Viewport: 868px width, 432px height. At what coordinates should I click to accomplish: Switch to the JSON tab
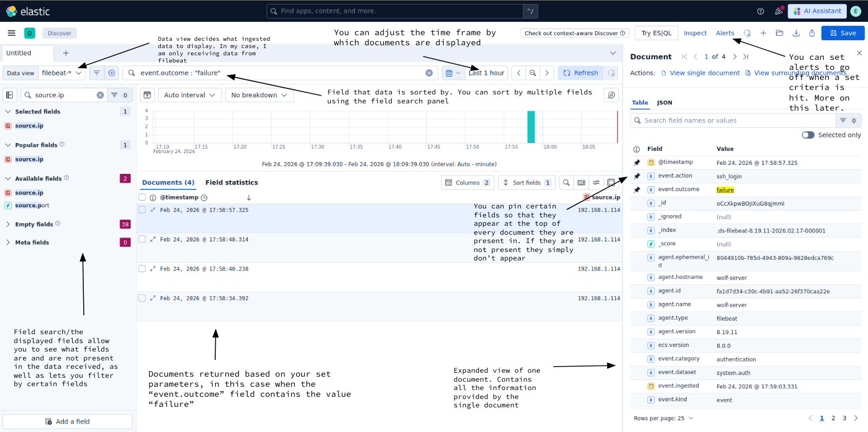click(665, 103)
